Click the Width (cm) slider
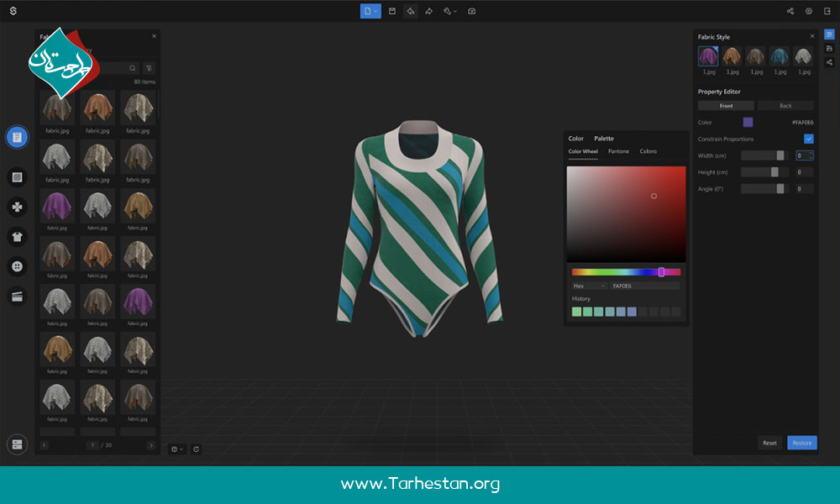The width and height of the screenshot is (840, 504). [x=765, y=155]
